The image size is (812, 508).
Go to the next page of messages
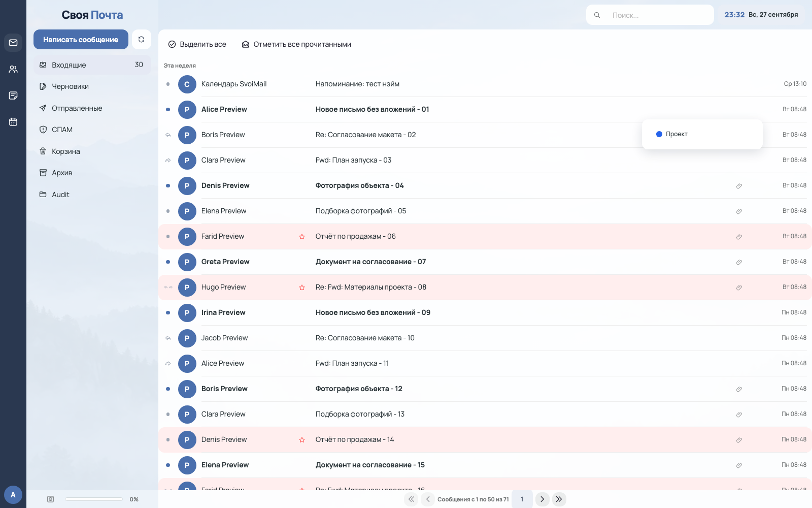click(543, 499)
